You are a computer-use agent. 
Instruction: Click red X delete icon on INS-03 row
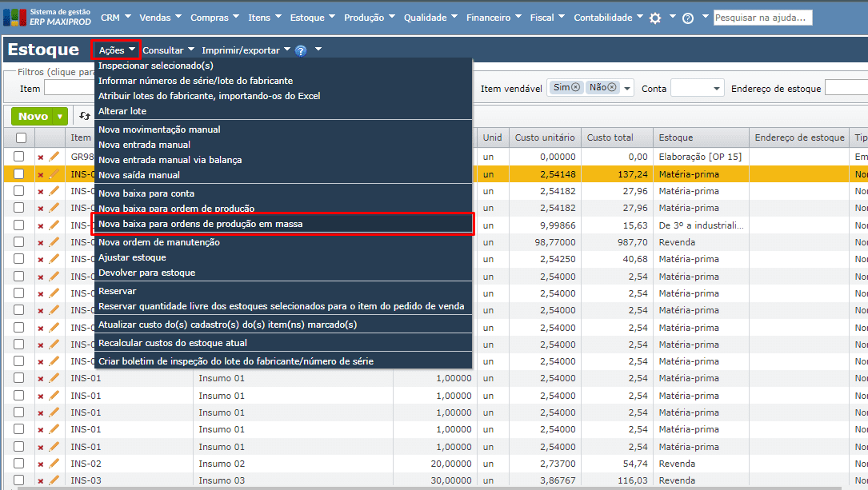coord(41,480)
